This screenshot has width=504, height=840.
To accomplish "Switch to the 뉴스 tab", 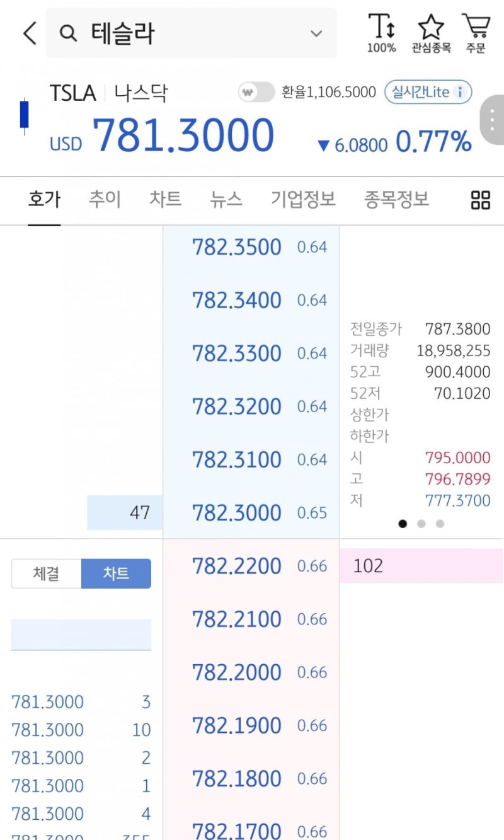I will [226, 198].
